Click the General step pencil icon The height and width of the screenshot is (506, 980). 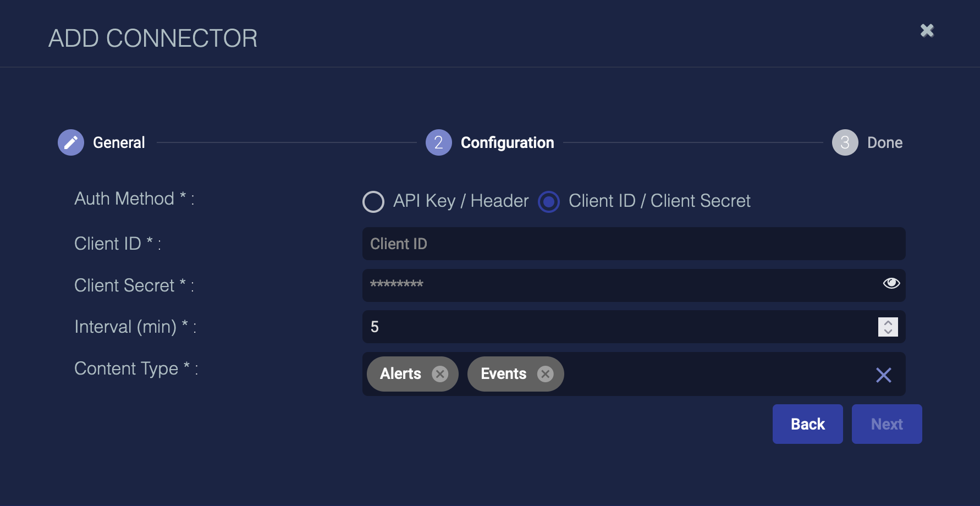pyautogui.click(x=71, y=142)
